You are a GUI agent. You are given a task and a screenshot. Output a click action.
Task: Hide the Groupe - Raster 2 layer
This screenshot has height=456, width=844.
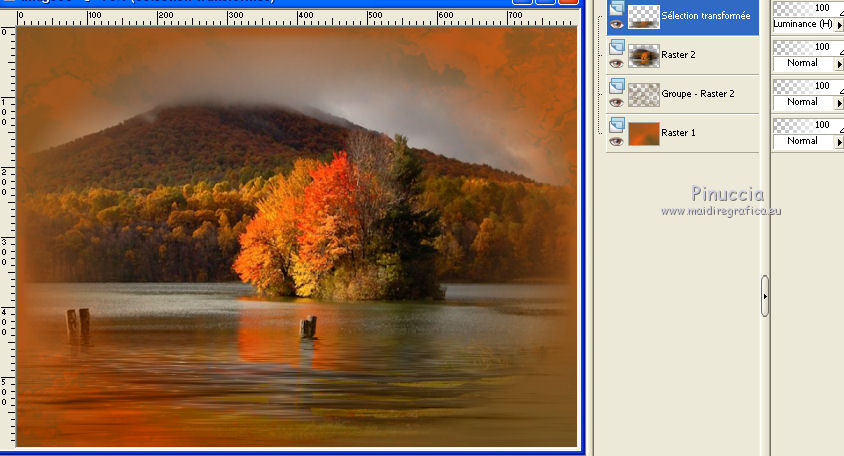click(x=617, y=102)
